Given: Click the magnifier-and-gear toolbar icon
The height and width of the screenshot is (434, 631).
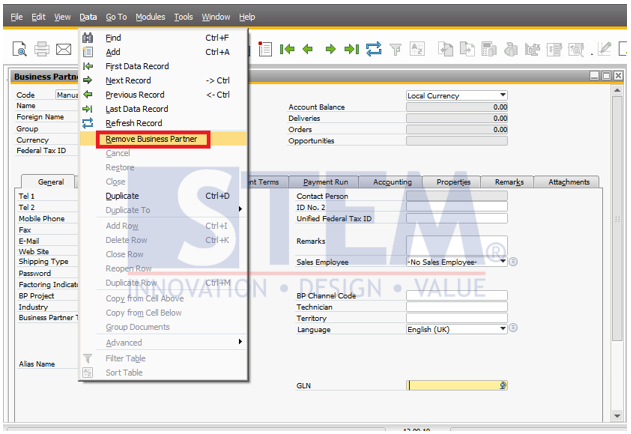Looking at the screenshot, I should click(x=576, y=50).
